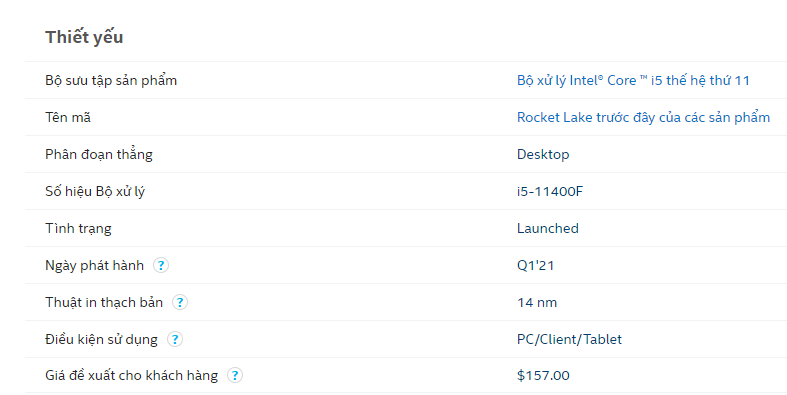The width and height of the screenshot is (787, 395).
Task: Click the $157.00 recommended price
Action: [543, 375]
